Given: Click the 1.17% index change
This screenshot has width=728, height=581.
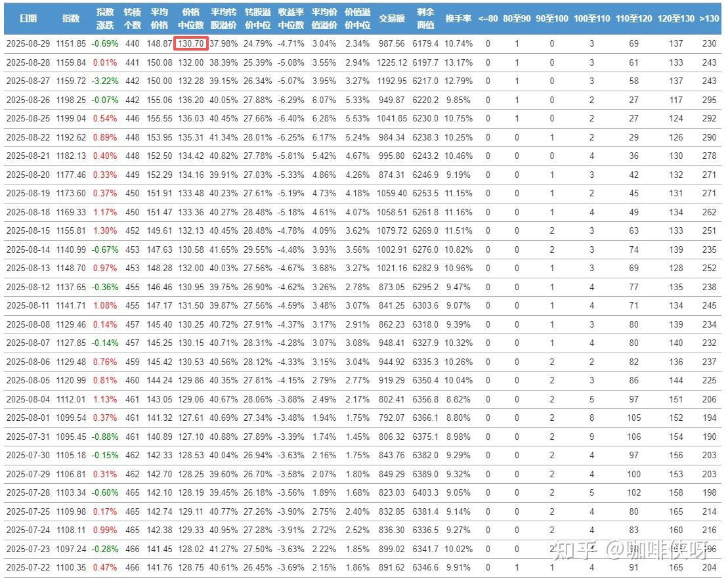Looking at the screenshot, I should [105, 212].
